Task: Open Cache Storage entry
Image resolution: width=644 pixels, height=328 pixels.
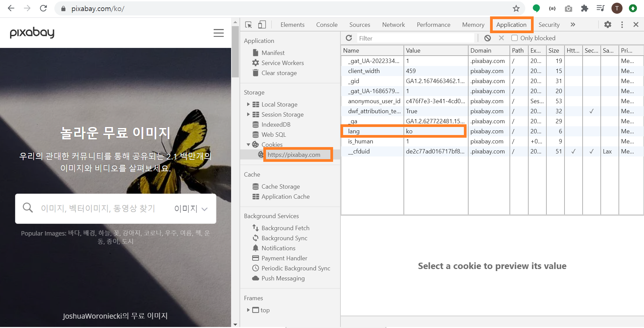Action: [x=280, y=186]
